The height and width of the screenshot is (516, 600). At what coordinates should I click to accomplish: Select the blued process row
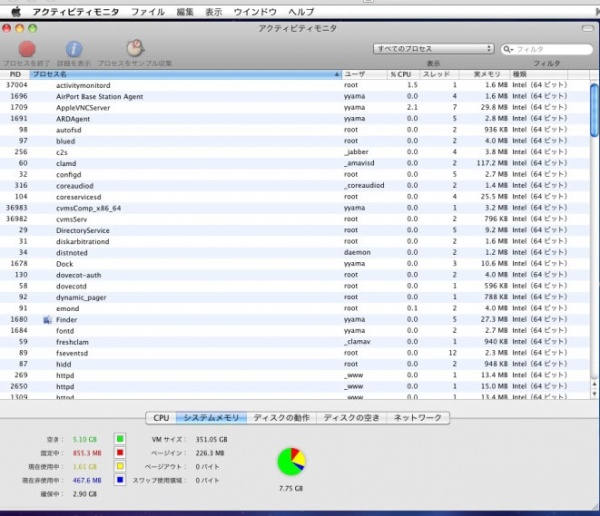click(x=295, y=141)
